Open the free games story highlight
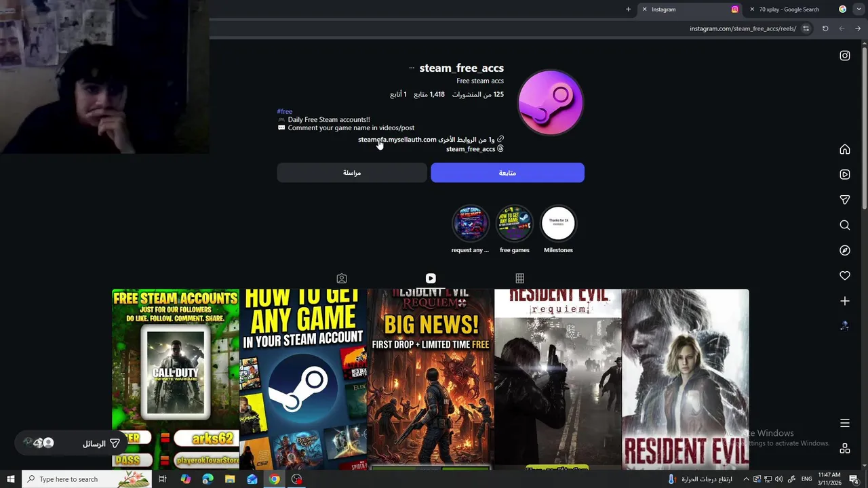 point(515,229)
